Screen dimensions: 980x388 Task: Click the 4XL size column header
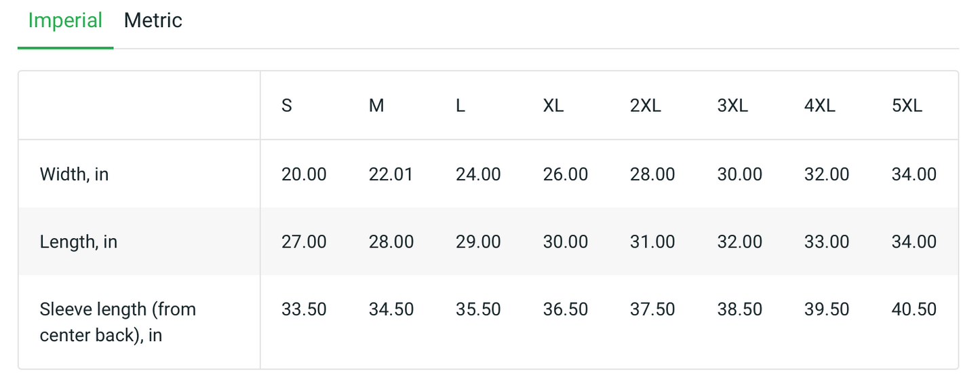click(x=819, y=106)
